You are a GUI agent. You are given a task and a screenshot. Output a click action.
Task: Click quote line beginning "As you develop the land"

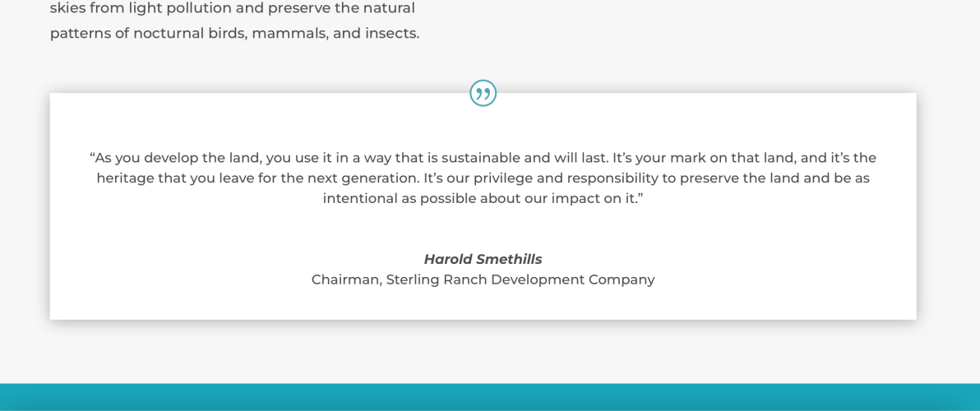tap(483, 157)
